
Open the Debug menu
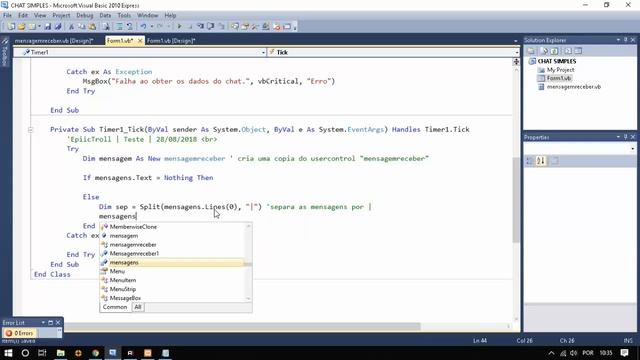[x=84, y=15]
